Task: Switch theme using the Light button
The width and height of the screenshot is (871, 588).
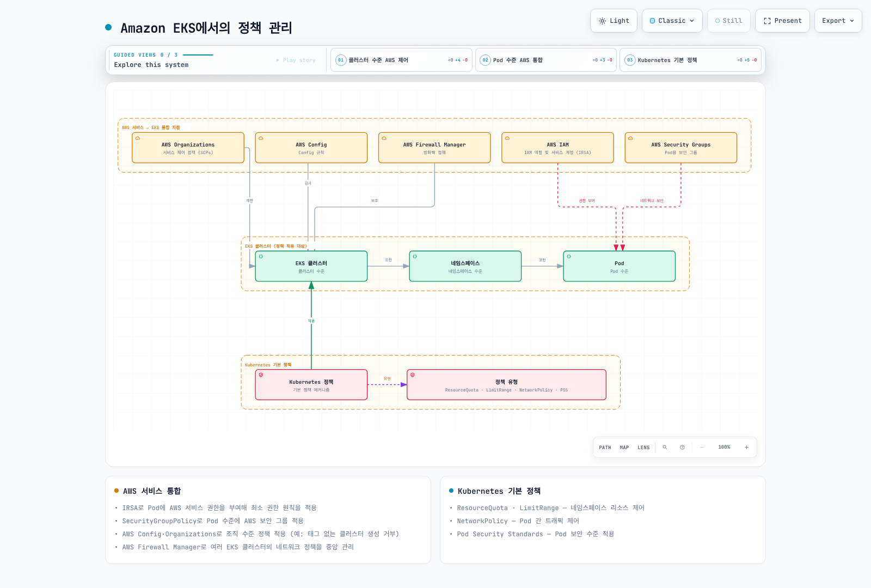Action: tap(614, 21)
